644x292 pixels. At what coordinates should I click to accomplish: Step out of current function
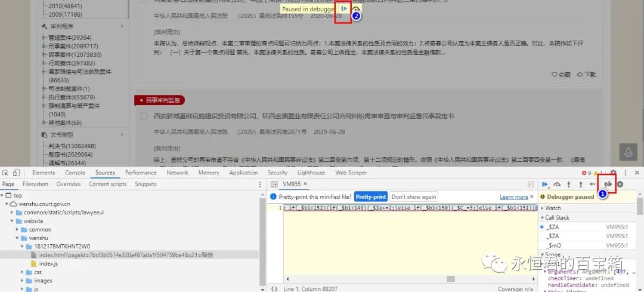(x=580, y=185)
